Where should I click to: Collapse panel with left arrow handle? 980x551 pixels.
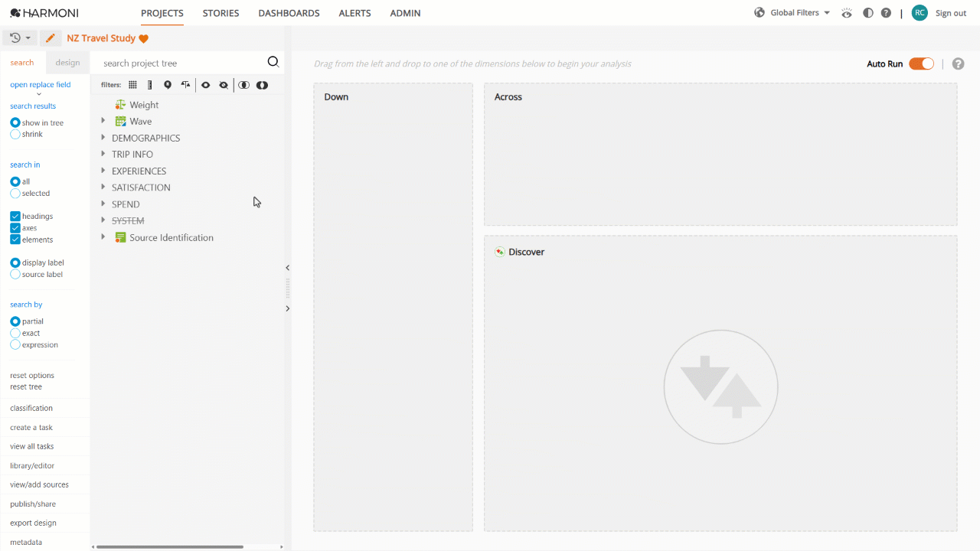[287, 268]
